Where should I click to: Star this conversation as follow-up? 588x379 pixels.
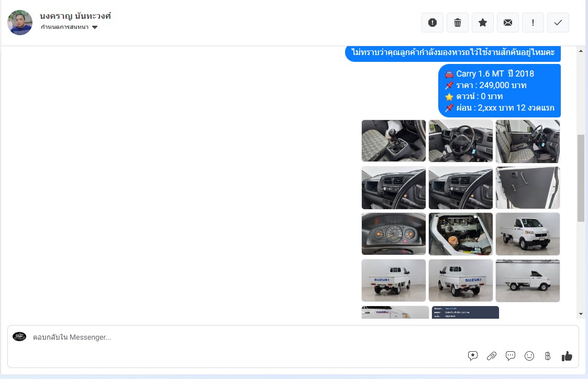point(483,23)
